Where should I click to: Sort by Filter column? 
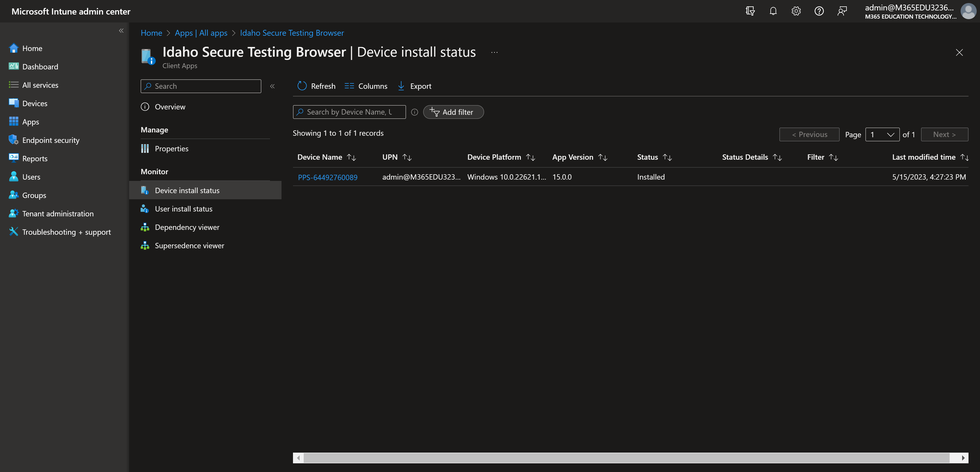(x=823, y=157)
